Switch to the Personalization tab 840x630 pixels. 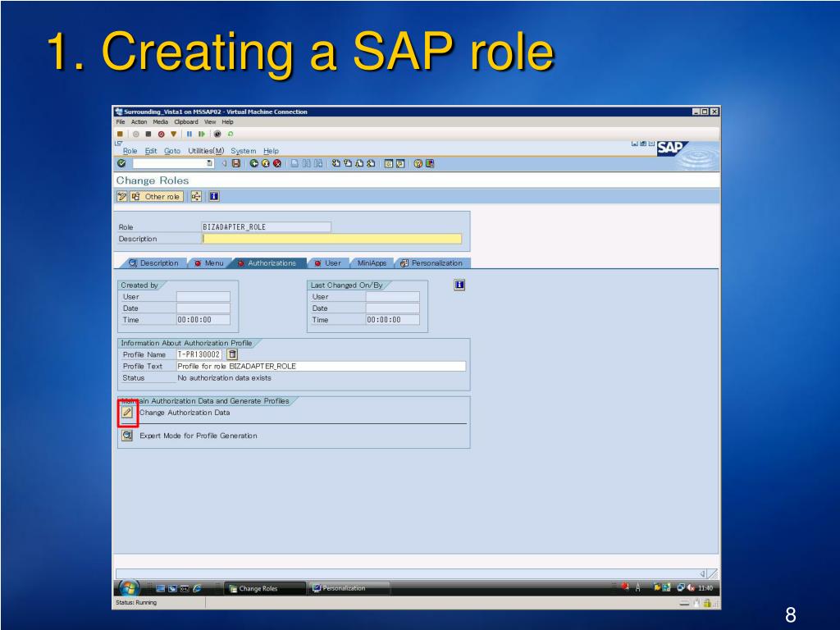(x=431, y=263)
